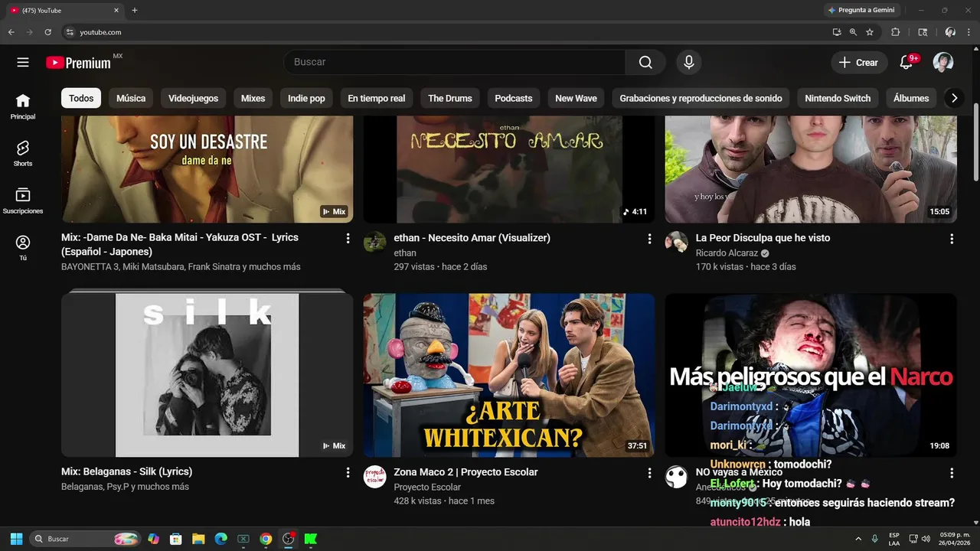Open video title La Peor Disculpa que he visto
Viewport: 980px width, 551px height.
[x=763, y=238]
